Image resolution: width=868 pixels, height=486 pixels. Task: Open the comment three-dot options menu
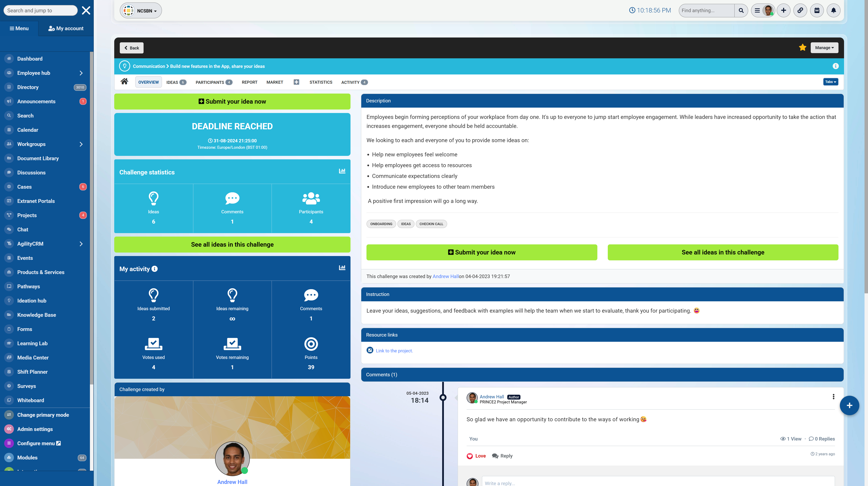pyautogui.click(x=833, y=397)
